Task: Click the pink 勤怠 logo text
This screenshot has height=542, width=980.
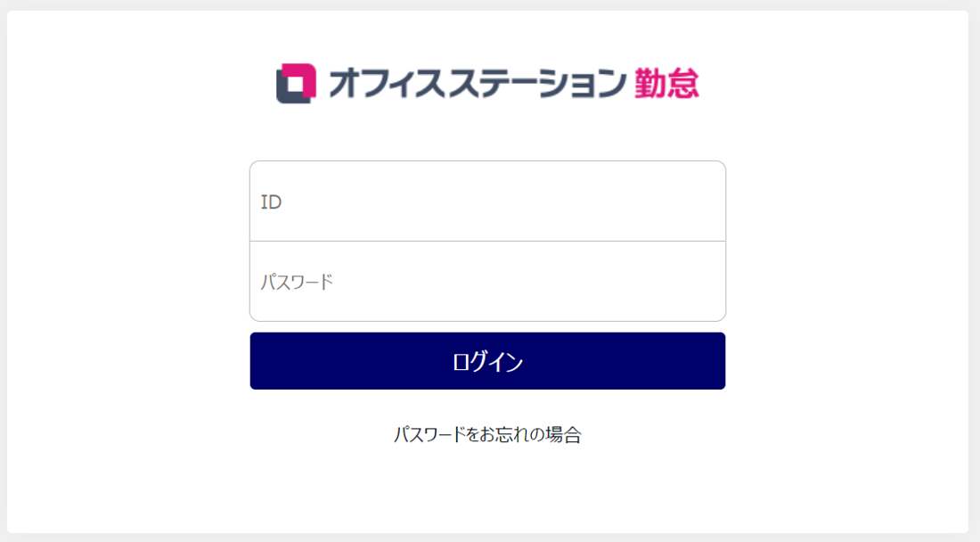Action: [666, 84]
